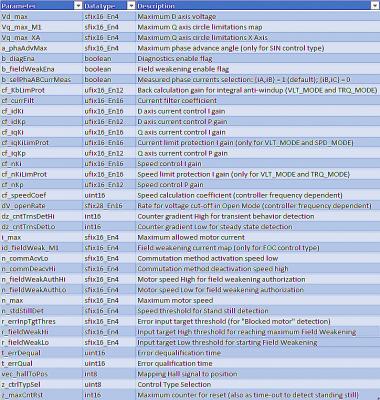Open the Description column filter dropdown
Screen dimensions: 380x400
click(374, 6)
